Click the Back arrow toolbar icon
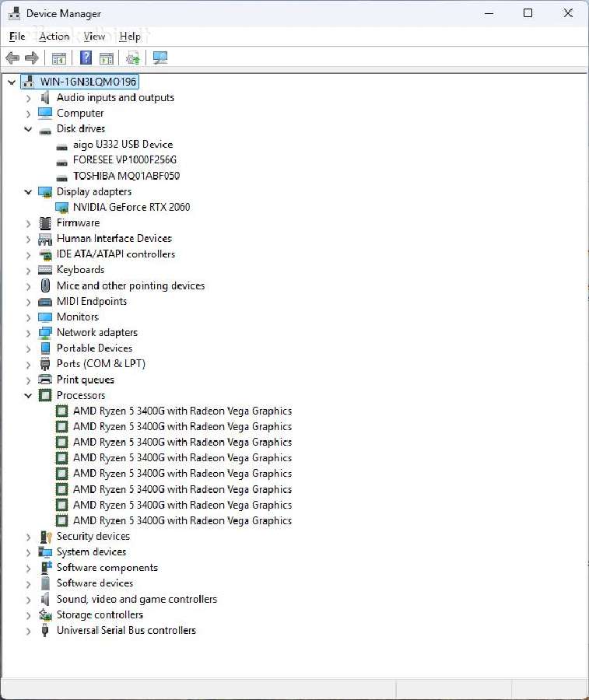Image resolution: width=589 pixels, height=700 pixels. (x=12, y=58)
